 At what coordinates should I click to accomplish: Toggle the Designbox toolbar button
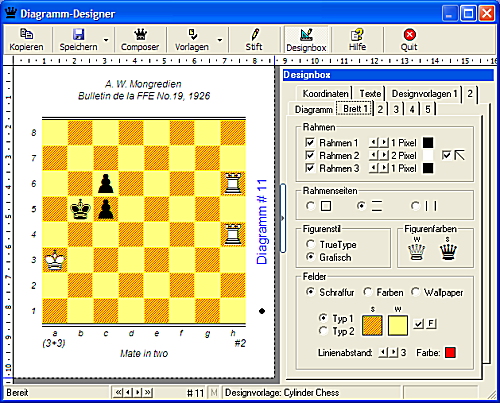306,40
